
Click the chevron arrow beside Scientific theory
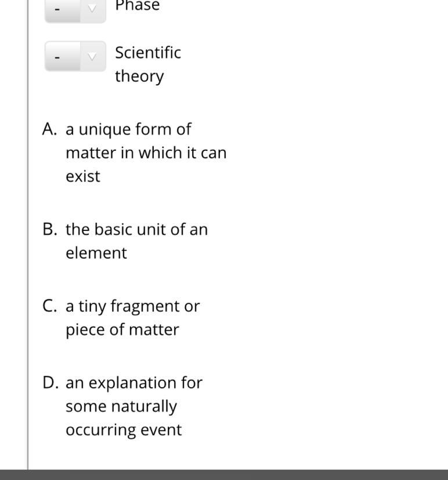(92, 56)
